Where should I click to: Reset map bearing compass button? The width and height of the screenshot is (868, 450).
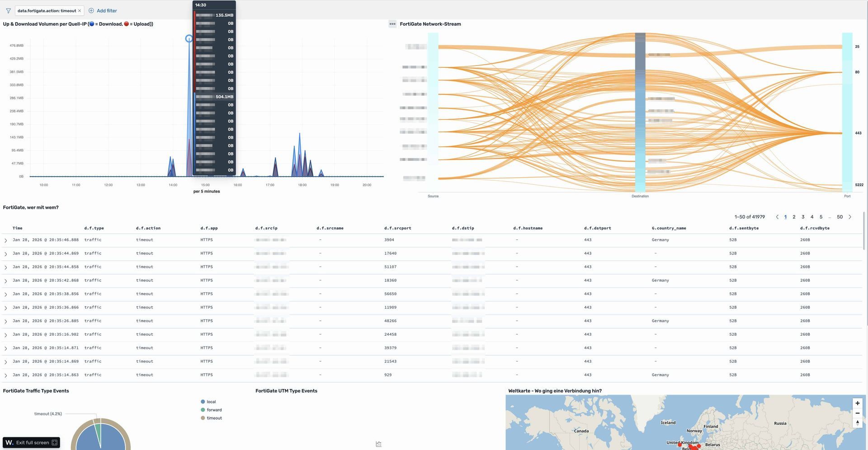pos(857,423)
